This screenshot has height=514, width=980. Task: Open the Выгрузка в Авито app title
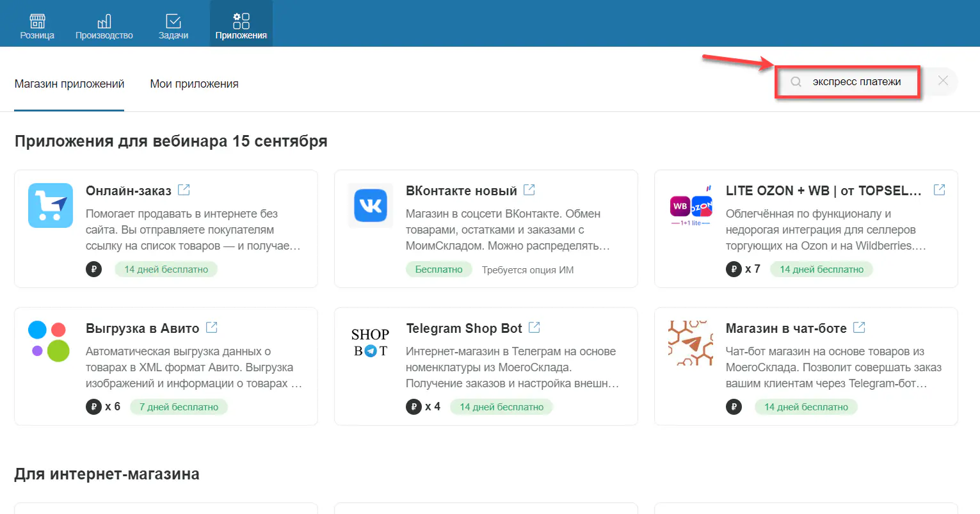tap(142, 328)
